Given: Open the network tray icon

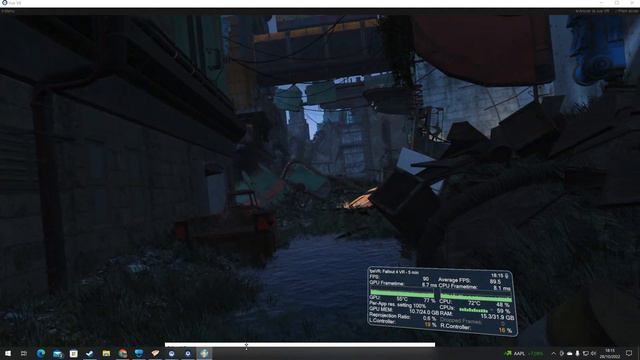Looking at the screenshot, I should click(585, 353).
